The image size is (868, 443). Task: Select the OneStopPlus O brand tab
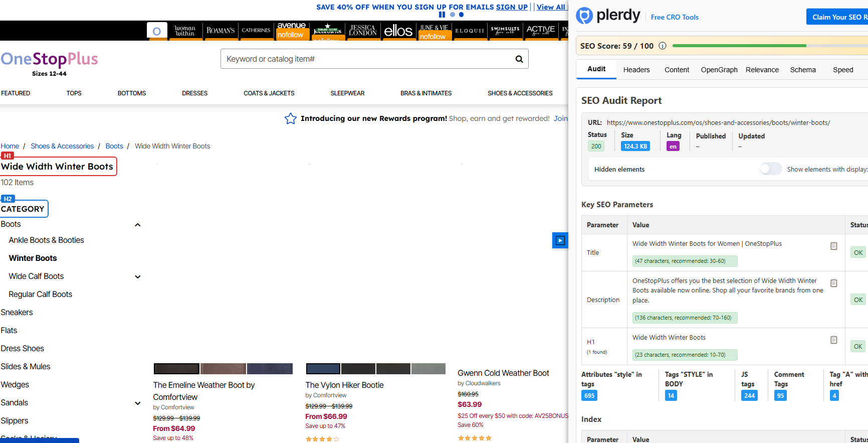tap(157, 31)
